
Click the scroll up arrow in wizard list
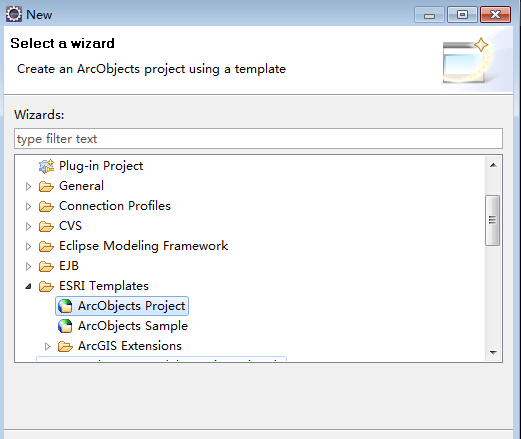pos(493,165)
